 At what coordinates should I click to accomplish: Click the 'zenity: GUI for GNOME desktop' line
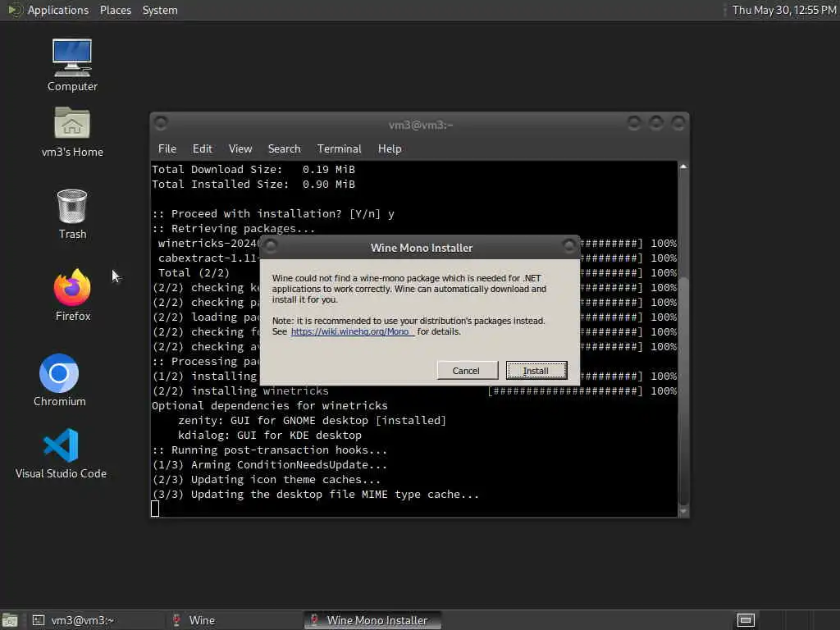[312, 421]
